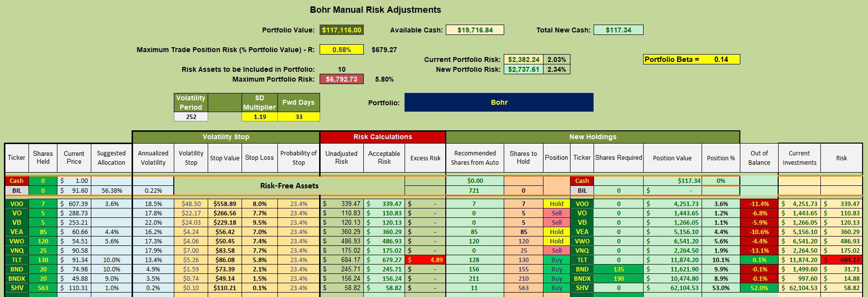The width and height of the screenshot is (868, 297).
Task: Select VWO unadjusted risk 486.93
Action: pyautogui.click(x=342, y=241)
